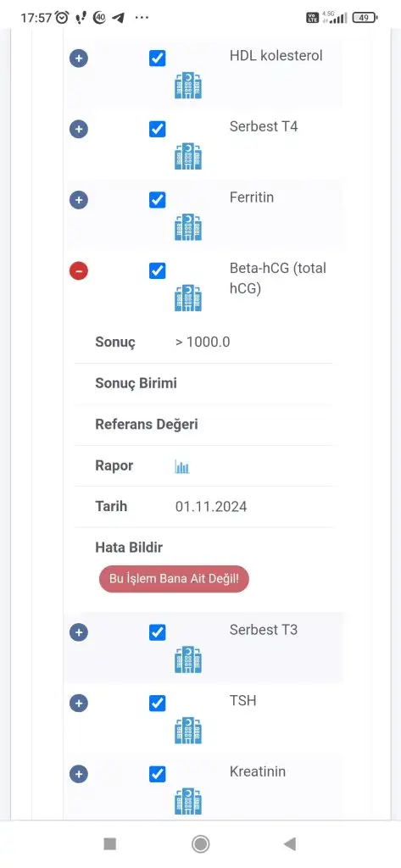Open the hospital icon under Serbest T3
Screen dimensions: 401x868
click(x=188, y=659)
